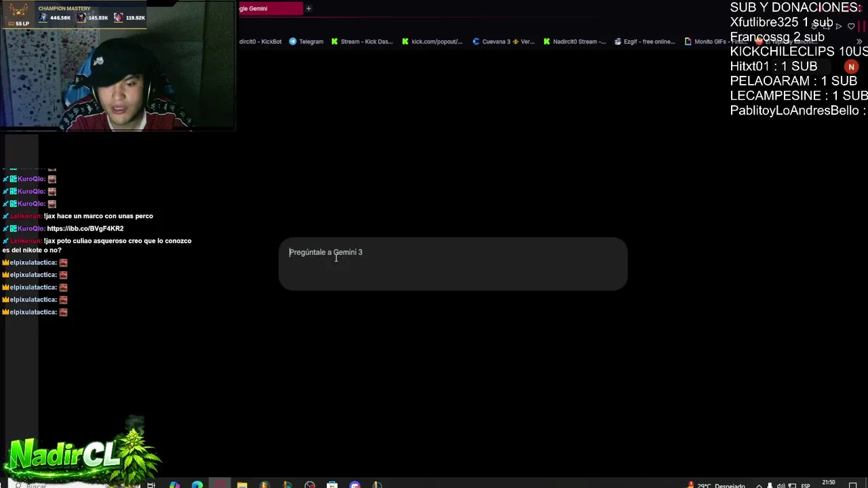Click the CHAMPION MASTERY overlay label

64,8
